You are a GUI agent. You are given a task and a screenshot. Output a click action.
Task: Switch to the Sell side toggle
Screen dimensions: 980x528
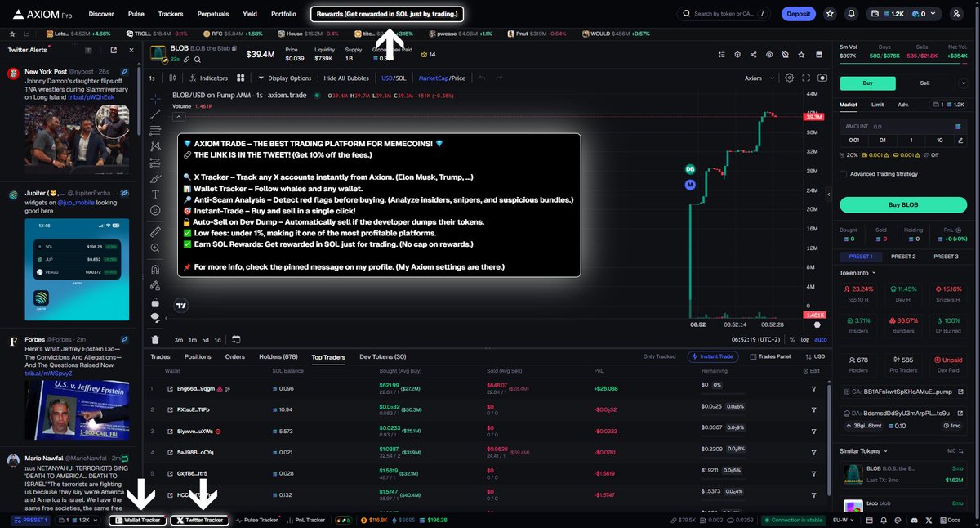click(924, 83)
